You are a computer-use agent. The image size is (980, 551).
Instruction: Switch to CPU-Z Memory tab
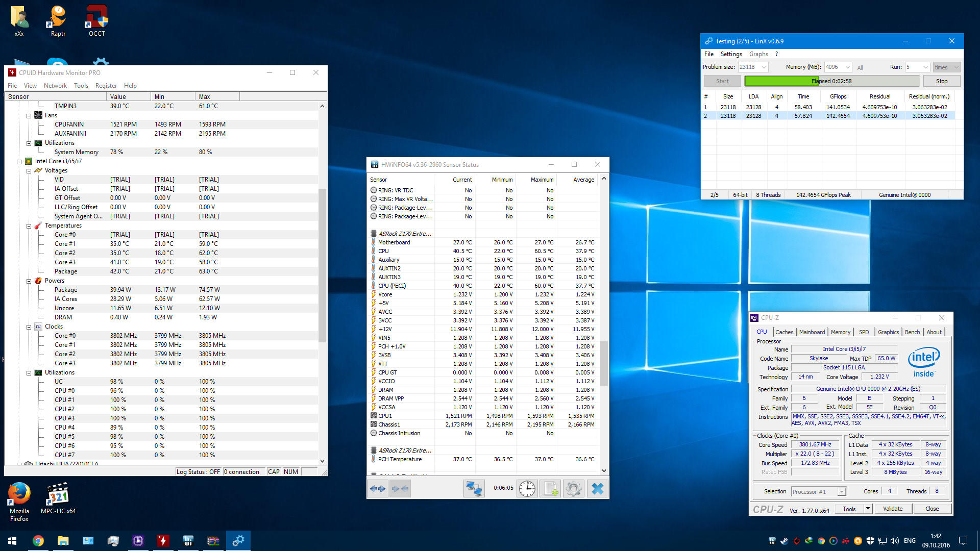pyautogui.click(x=840, y=332)
